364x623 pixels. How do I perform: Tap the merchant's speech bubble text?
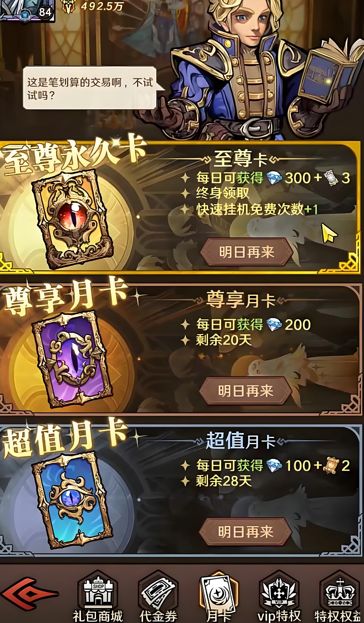(90, 88)
